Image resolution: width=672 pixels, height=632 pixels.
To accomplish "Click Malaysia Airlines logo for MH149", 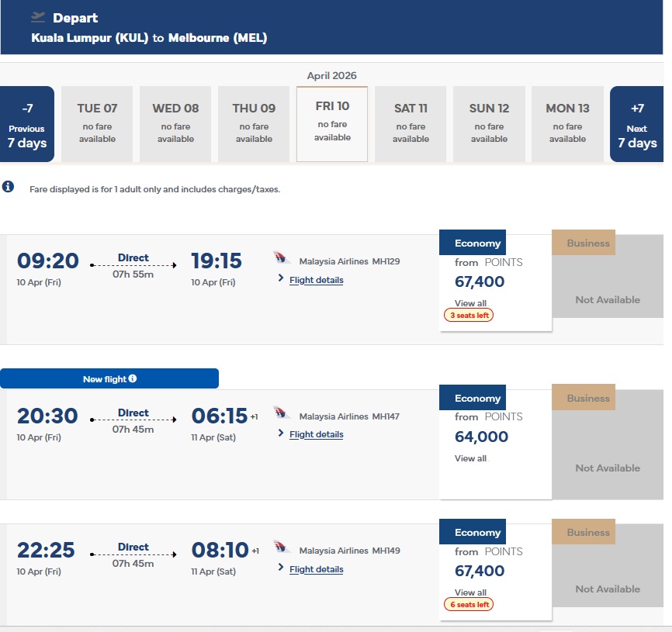I will (282, 548).
